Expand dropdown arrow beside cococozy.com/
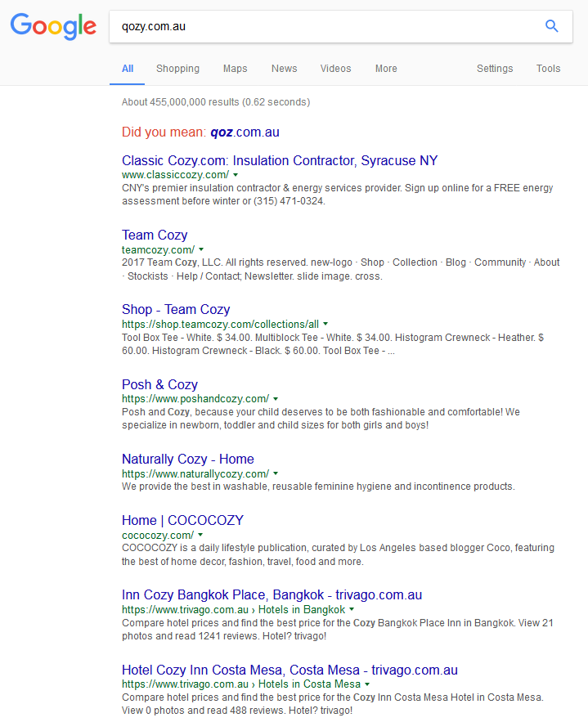 tap(200, 535)
